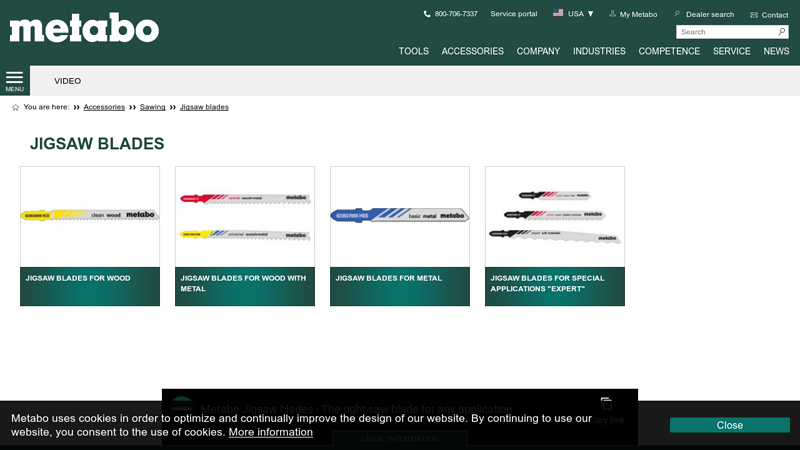Screen dimensions: 800x450
Task: Click the Dealer search pin icon
Action: (677, 14)
